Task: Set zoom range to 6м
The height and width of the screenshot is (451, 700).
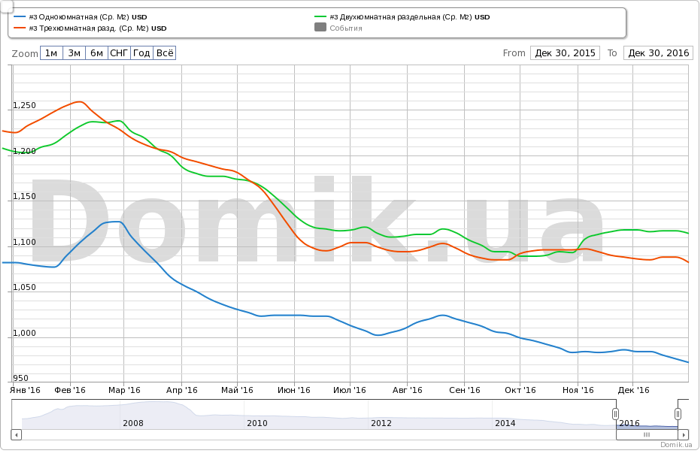Action: tap(96, 53)
